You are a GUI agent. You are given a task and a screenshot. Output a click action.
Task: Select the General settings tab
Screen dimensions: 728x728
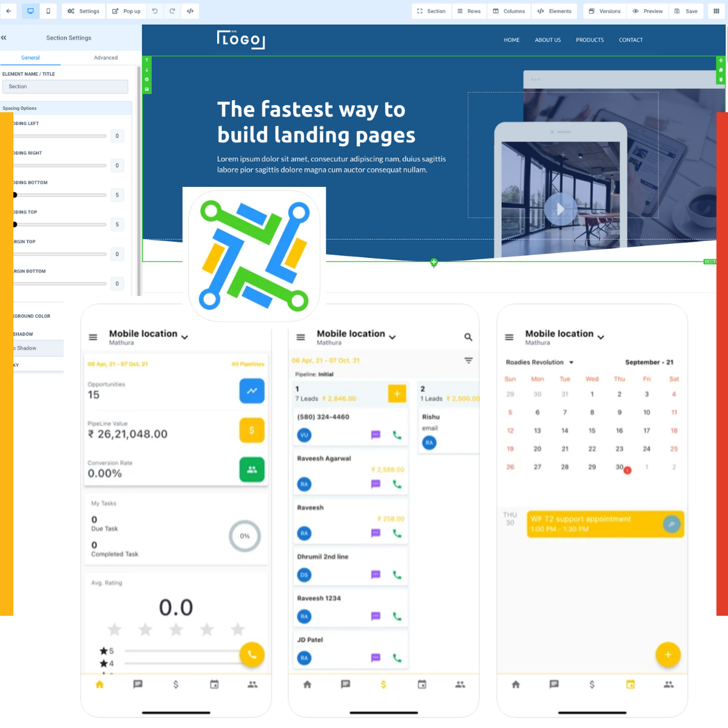pyautogui.click(x=30, y=58)
